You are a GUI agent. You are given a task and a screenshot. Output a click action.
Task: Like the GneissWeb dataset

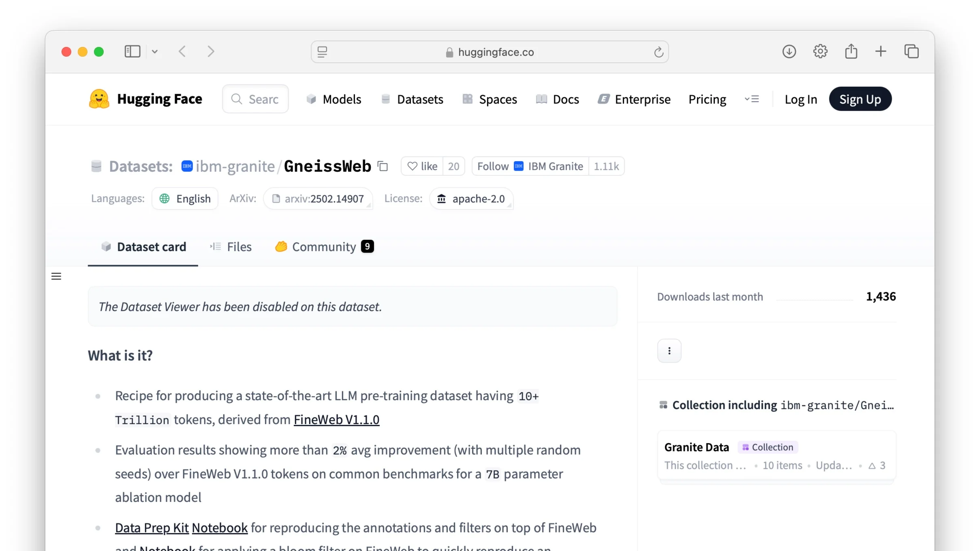coord(422,166)
